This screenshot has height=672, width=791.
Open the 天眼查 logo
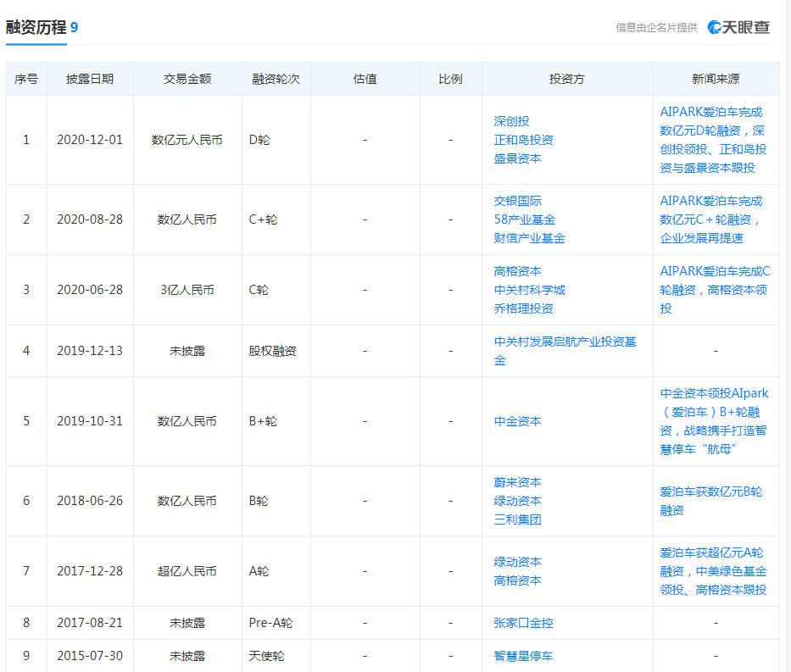(738, 27)
